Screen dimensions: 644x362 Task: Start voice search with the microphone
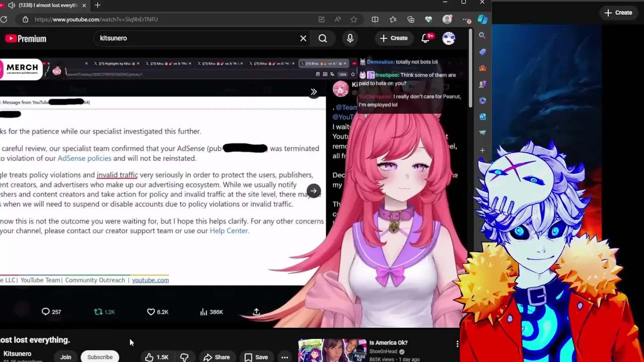(350, 38)
